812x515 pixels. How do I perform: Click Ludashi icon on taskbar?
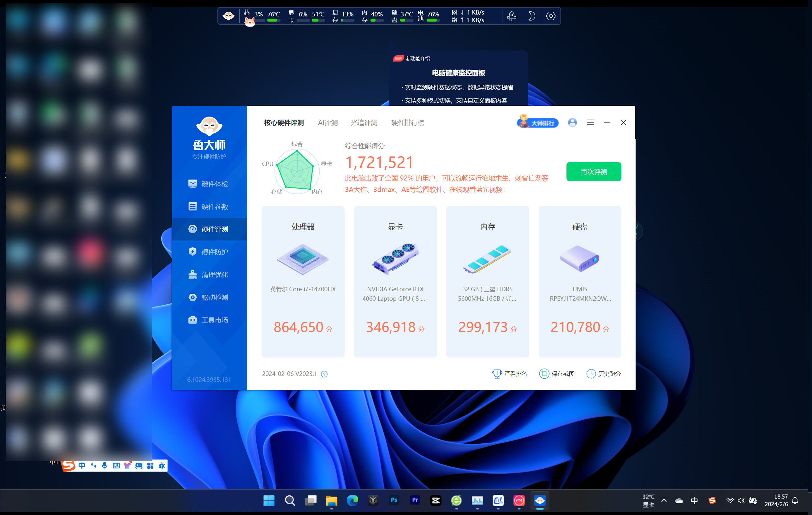pyautogui.click(x=540, y=500)
